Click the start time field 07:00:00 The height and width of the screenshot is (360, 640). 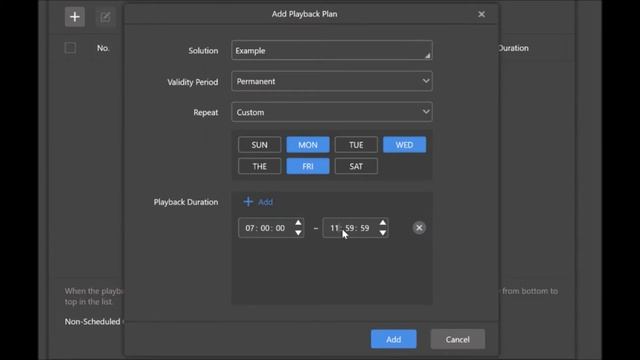pyautogui.click(x=271, y=228)
